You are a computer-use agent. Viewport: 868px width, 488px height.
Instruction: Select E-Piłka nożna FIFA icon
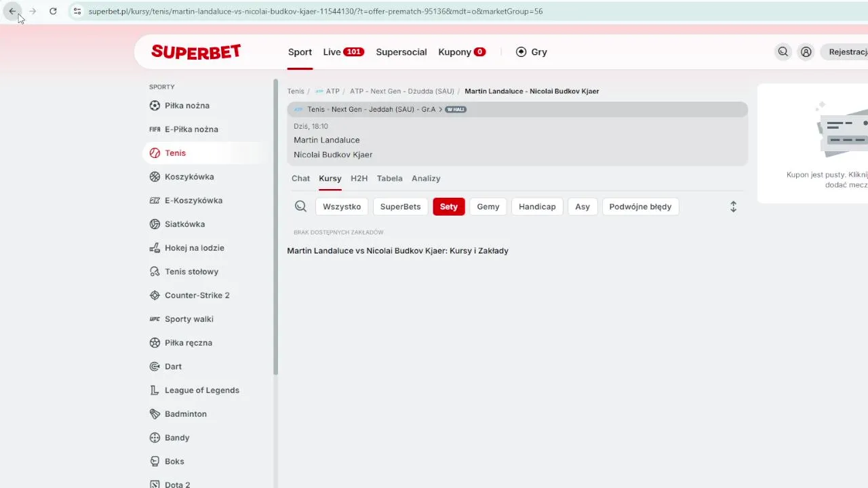pyautogui.click(x=155, y=129)
